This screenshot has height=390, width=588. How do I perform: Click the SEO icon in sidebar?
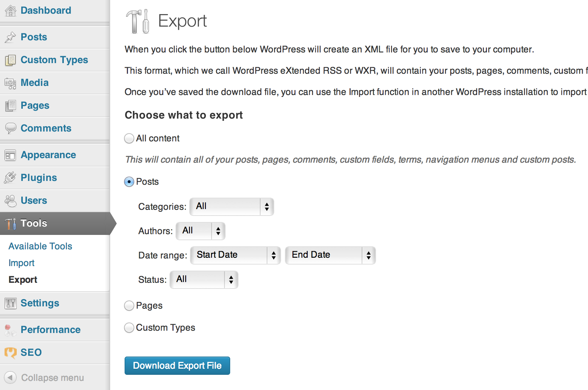click(x=10, y=353)
